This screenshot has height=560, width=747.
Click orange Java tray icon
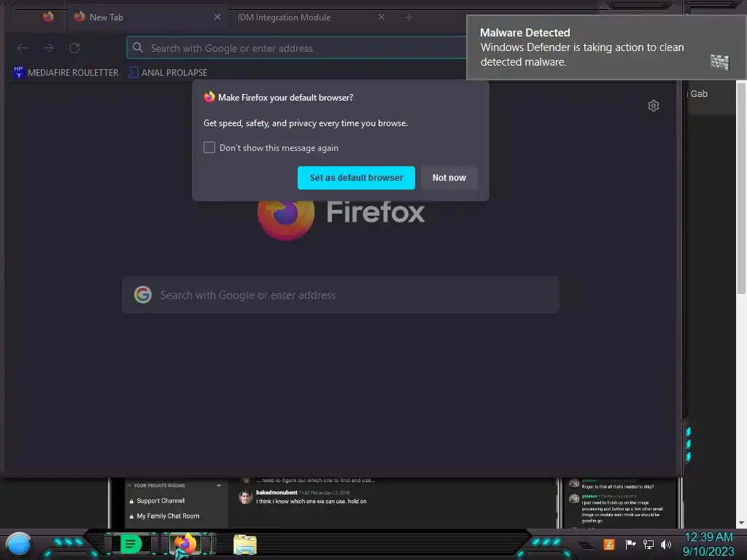click(x=609, y=544)
